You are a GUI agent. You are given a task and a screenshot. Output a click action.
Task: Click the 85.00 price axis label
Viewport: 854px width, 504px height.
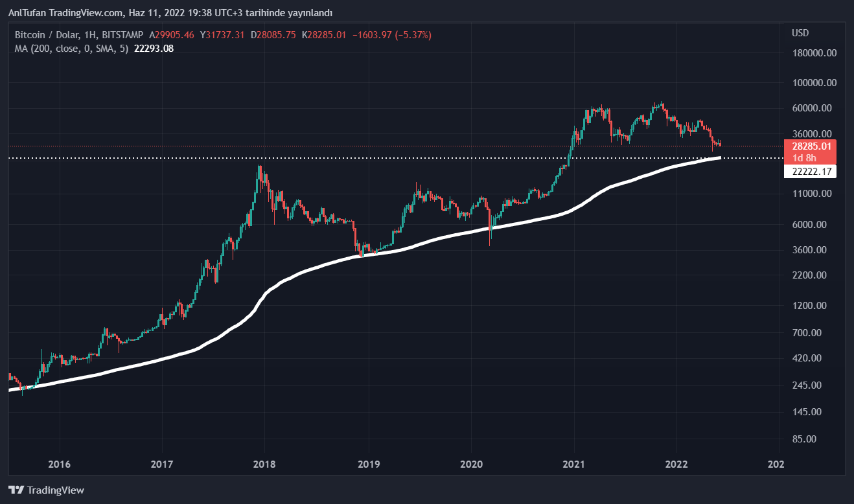[x=814, y=439]
